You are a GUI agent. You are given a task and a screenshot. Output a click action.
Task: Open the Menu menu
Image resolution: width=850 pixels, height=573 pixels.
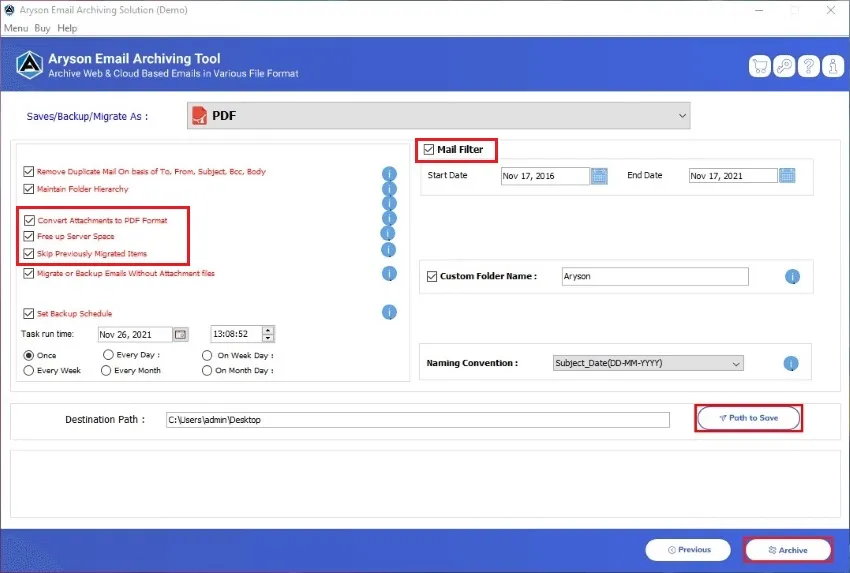point(16,28)
